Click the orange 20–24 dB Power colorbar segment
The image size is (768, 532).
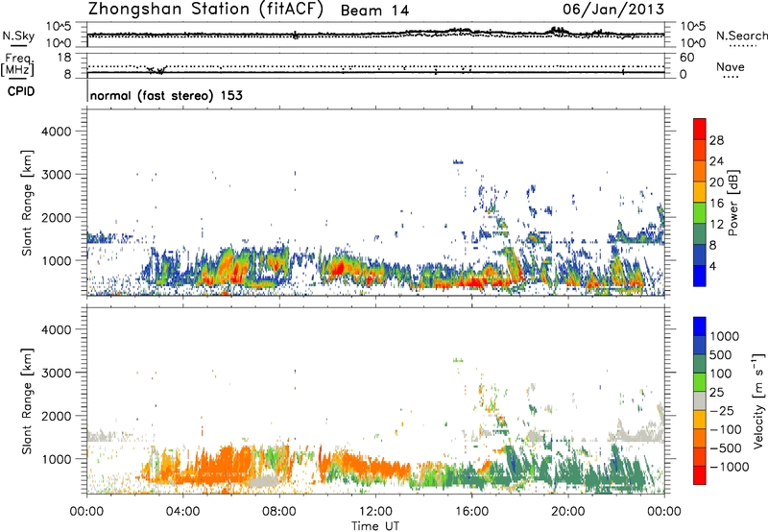pyautogui.click(x=700, y=171)
